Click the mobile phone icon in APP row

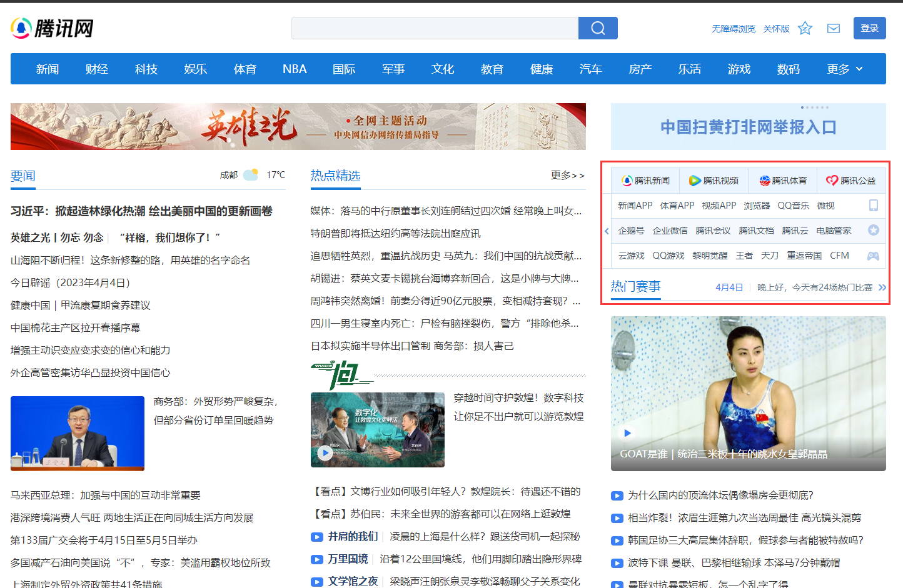pyautogui.click(x=874, y=206)
